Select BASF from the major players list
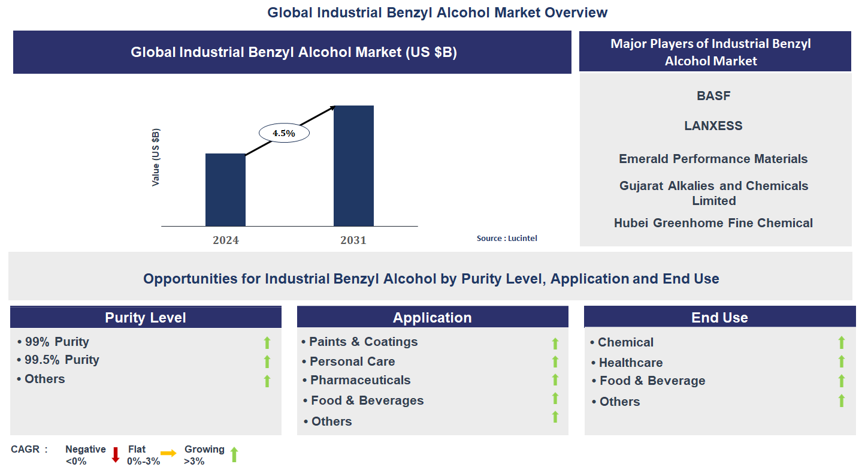Viewport: 868px width, 473px height. [713, 95]
